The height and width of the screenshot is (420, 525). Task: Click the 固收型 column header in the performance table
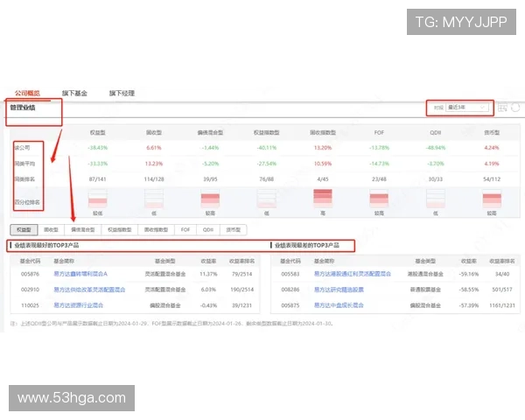154,133
